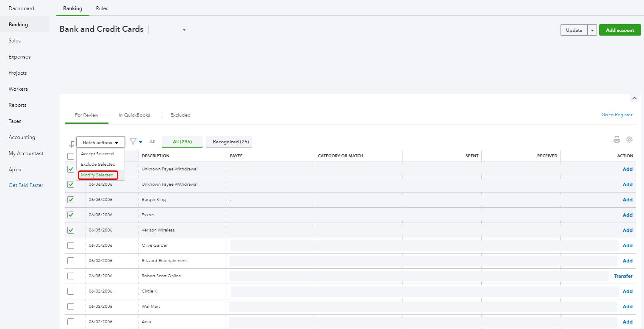The image size is (644, 329).
Task: Click Add for the Olive Garden row
Action: 627,245
